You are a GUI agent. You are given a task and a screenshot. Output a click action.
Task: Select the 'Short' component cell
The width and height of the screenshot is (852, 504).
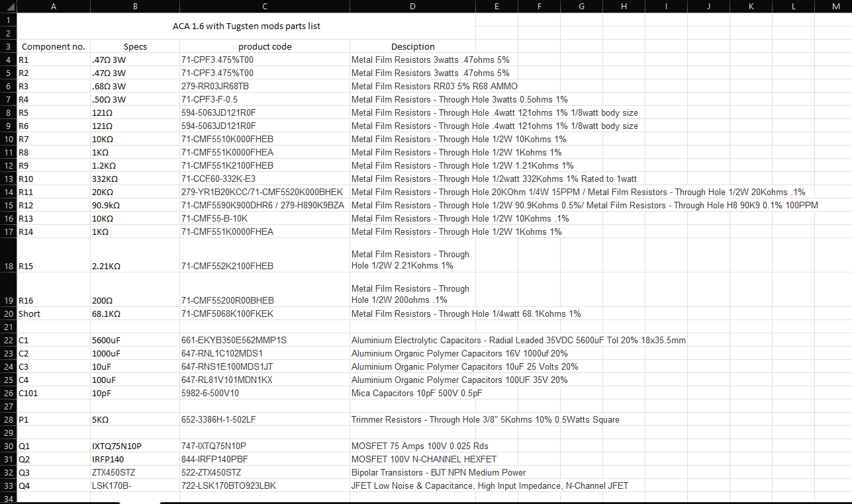pyautogui.click(x=53, y=314)
